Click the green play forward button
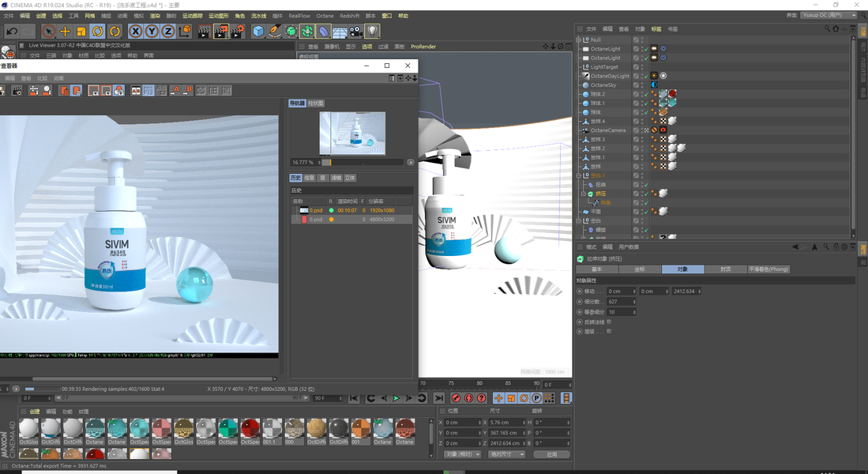Viewport: 868px width, 474px height. tap(396, 398)
